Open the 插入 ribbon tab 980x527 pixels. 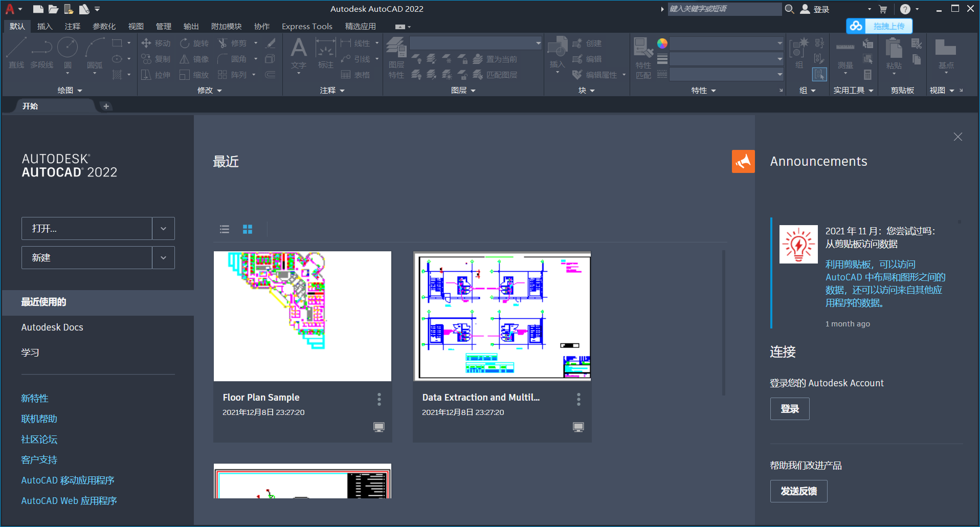click(x=44, y=26)
